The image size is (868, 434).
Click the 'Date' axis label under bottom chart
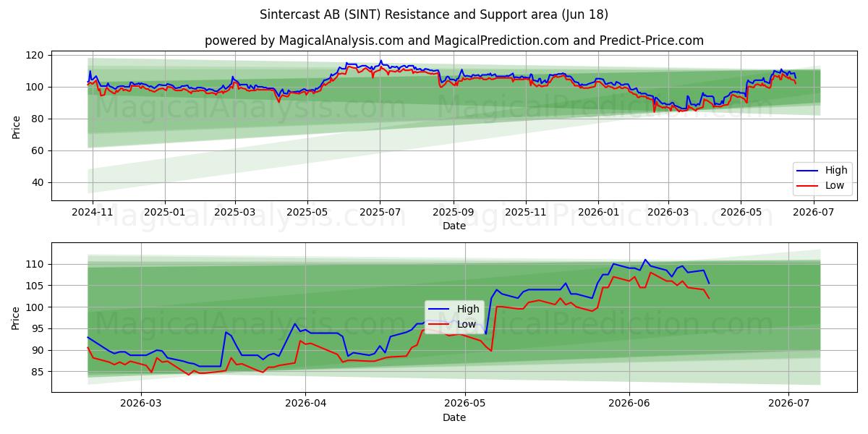coord(454,418)
